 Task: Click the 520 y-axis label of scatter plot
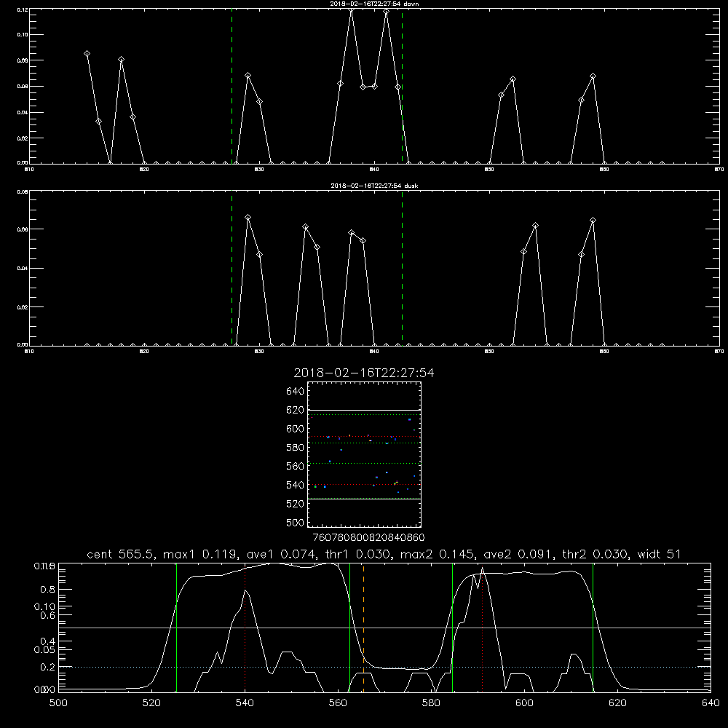(x=296, y=504)
